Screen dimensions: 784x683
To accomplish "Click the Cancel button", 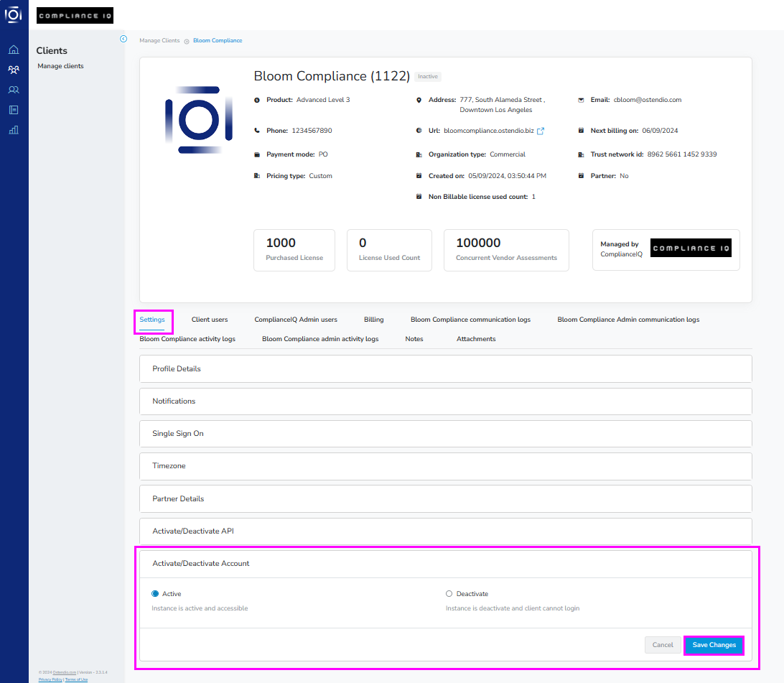I will (663, 645).
